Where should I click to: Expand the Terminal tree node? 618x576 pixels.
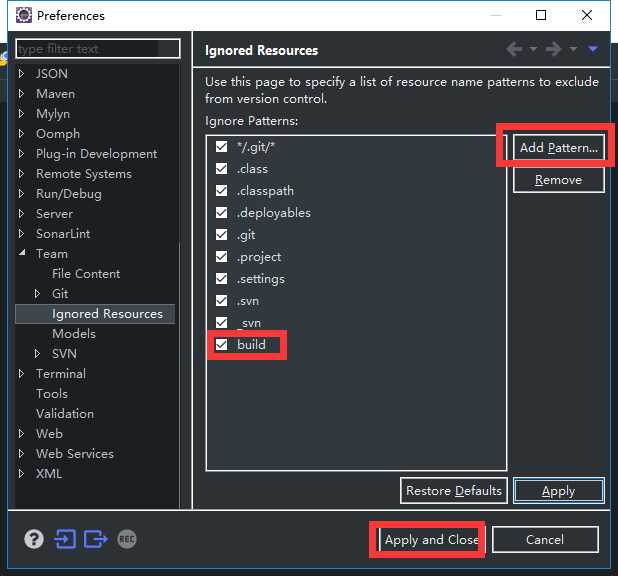click(21, 373)
